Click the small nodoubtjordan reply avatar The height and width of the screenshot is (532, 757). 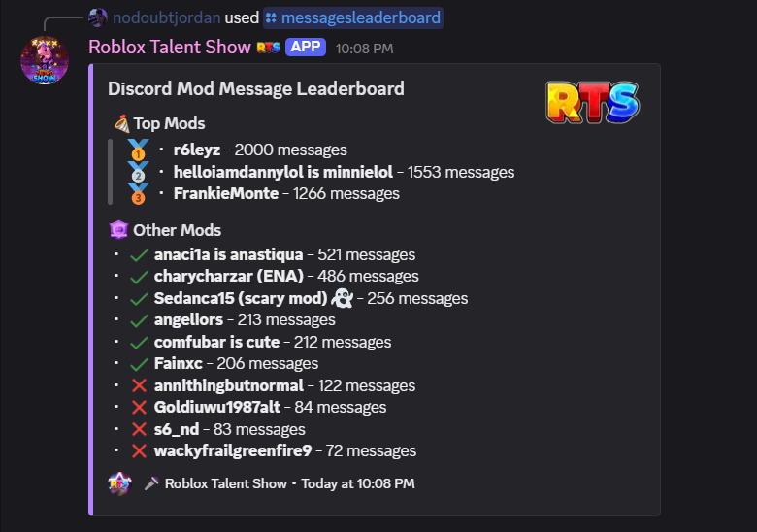click(x=98, y=17)
